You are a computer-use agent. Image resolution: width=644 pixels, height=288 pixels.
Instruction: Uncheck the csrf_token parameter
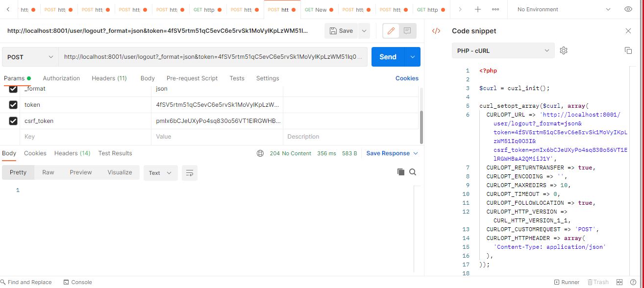12,120
